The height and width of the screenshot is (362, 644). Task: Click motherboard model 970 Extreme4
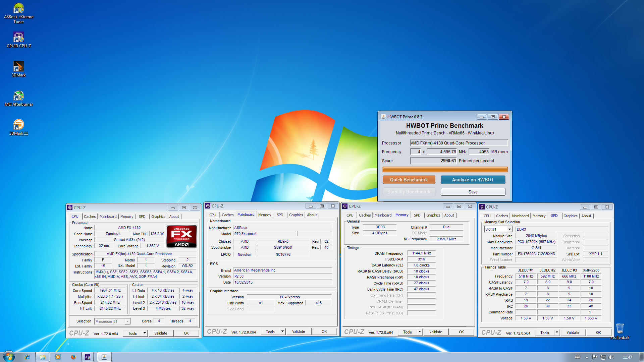[265, 234]
